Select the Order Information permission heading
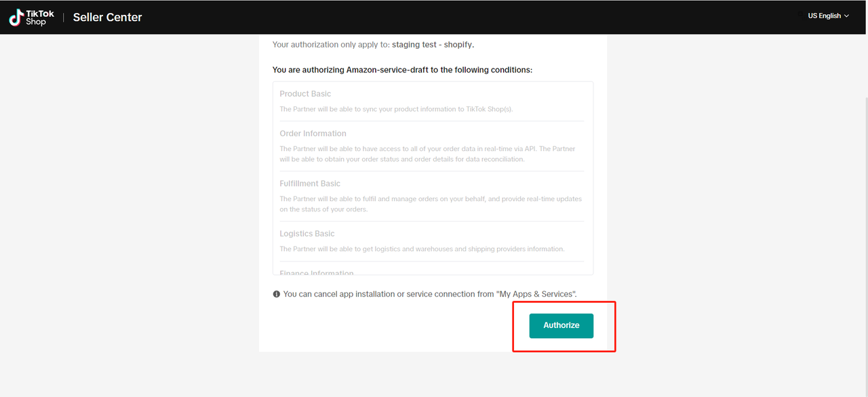 point(313,133)
